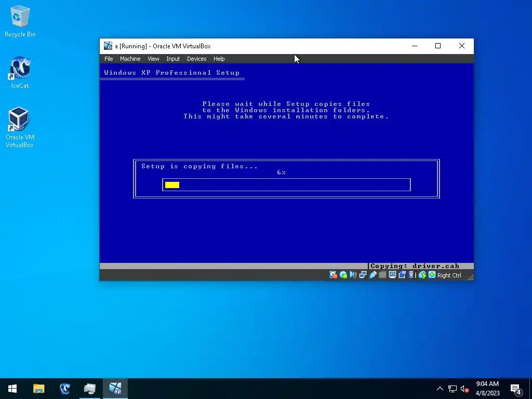Viewport: 532px width, 399px height.
Task: Select the Oracle VM VirtualBox desktop shortcut
Action: point(20,128)
